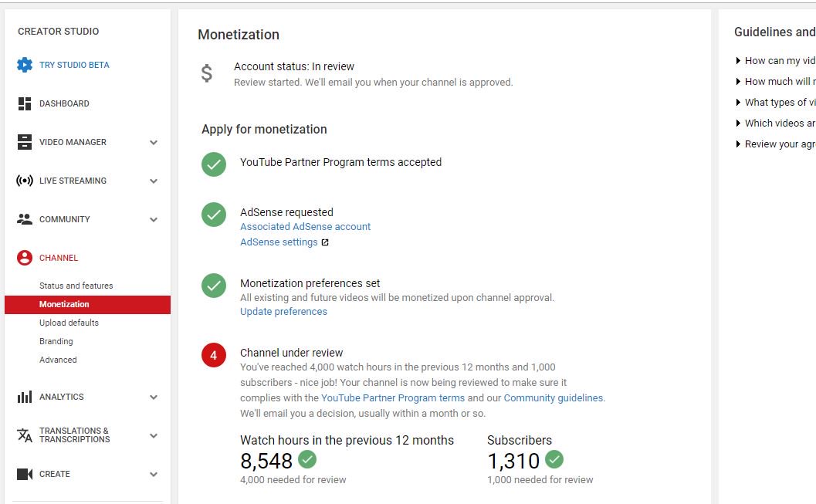Click the Live Streaming label
The width and height of the screenshot is (816, 504).
(73, 181)
